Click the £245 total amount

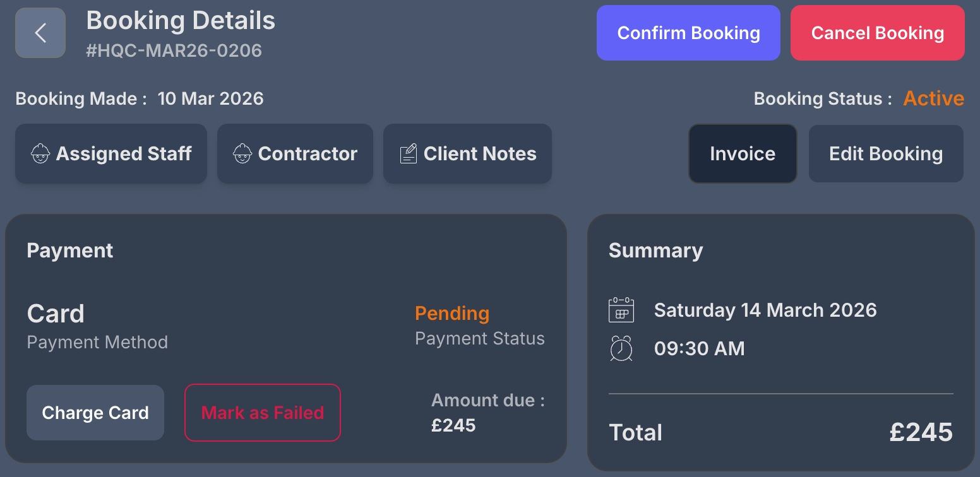tap(921, 432)
